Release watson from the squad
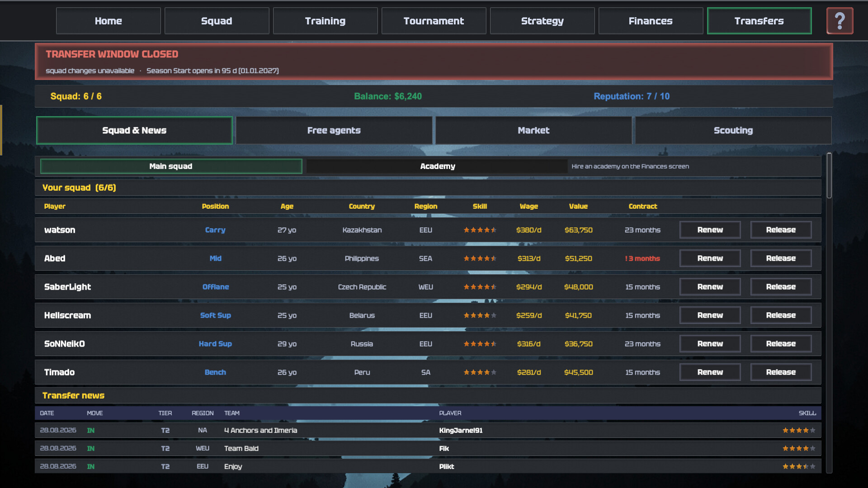The width and height of the screenshot is (868, 488). point(781,230)
